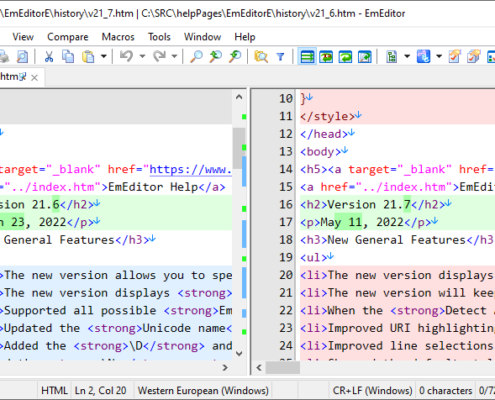Screen dimensions: 495x400
Task: Click '0 characters' in the status bar
Action: tap(446, 391)
